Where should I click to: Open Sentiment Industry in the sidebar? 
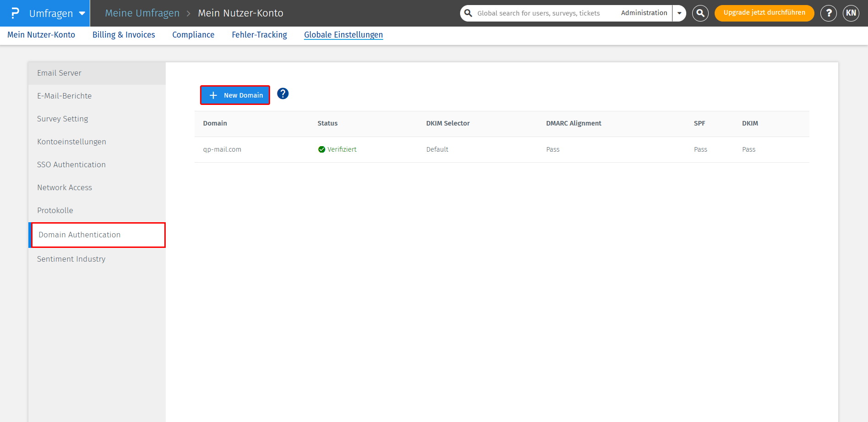(97, 259)
